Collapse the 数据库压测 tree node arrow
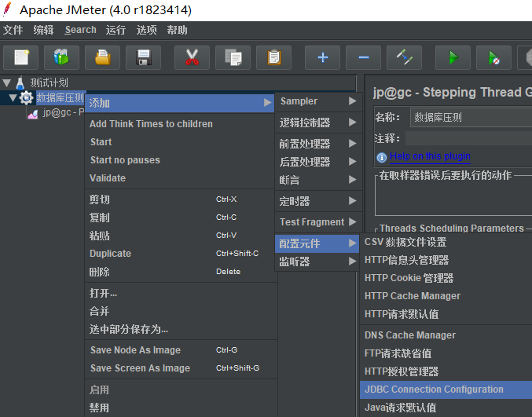 point(13,98)
